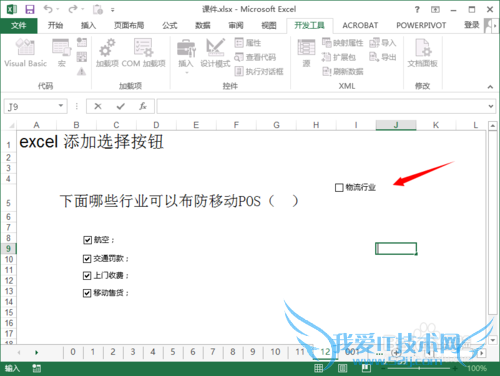Select column F header
This screenshot has width=500, height=376.
pos(236,125)
